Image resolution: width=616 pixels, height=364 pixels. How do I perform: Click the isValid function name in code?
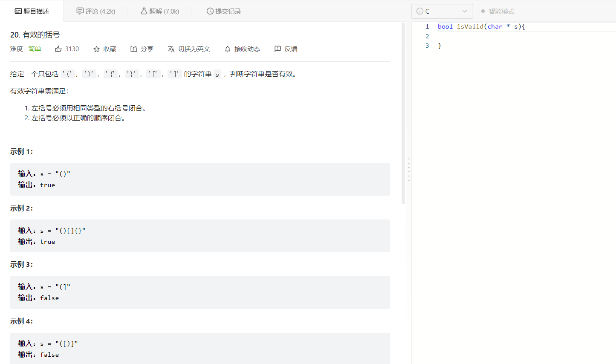(x=470, y=26)
